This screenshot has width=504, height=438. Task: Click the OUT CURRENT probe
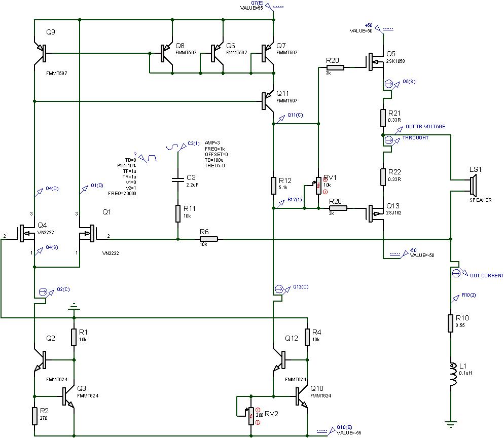tap(460, 273)
